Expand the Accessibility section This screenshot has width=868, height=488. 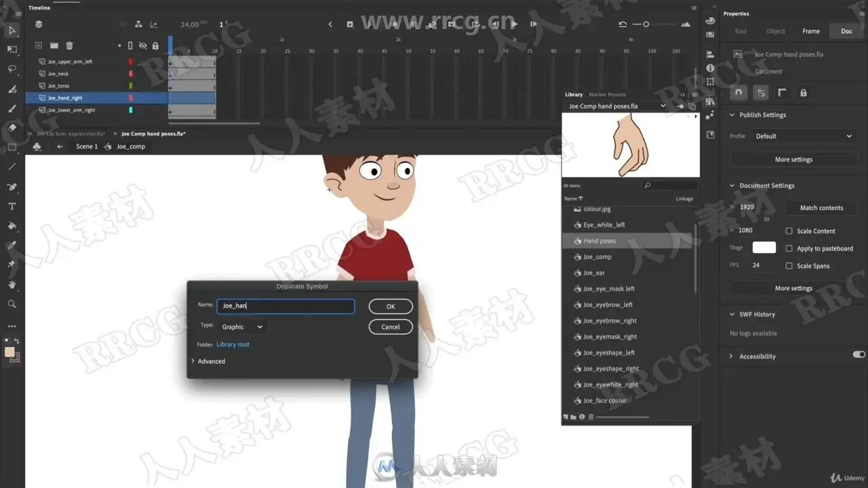click(731, 357)
